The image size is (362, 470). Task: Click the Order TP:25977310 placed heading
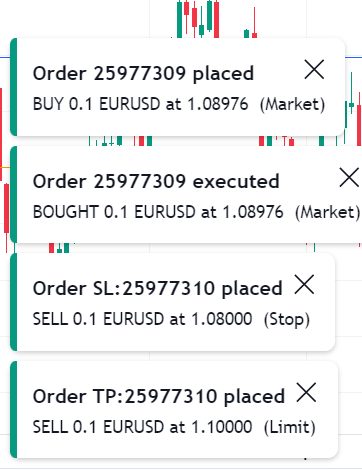(x=159, y=396)
